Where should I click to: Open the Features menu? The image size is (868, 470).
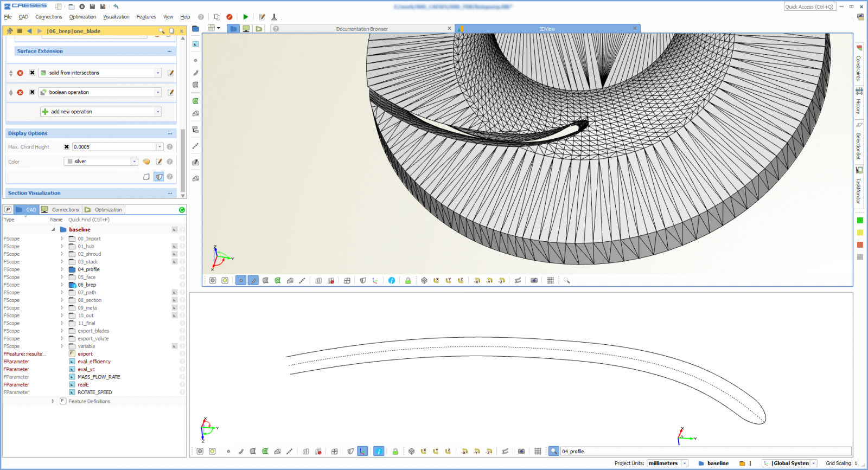click(x=146, y=17)
